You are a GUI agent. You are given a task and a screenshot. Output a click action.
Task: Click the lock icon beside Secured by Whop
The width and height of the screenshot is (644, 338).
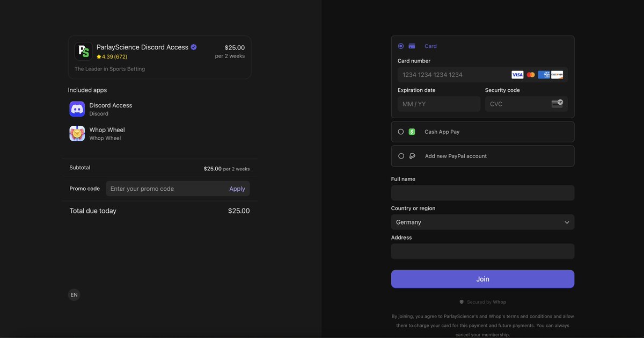pyautogui.click(x=462, y=301)
